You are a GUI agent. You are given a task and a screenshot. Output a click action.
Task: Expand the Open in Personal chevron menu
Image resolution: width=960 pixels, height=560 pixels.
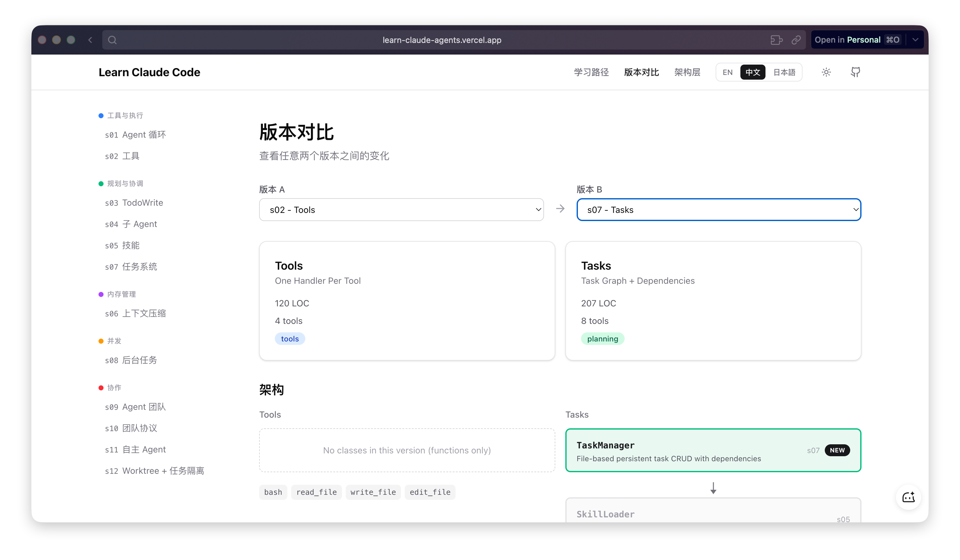(x=915, y=40)
